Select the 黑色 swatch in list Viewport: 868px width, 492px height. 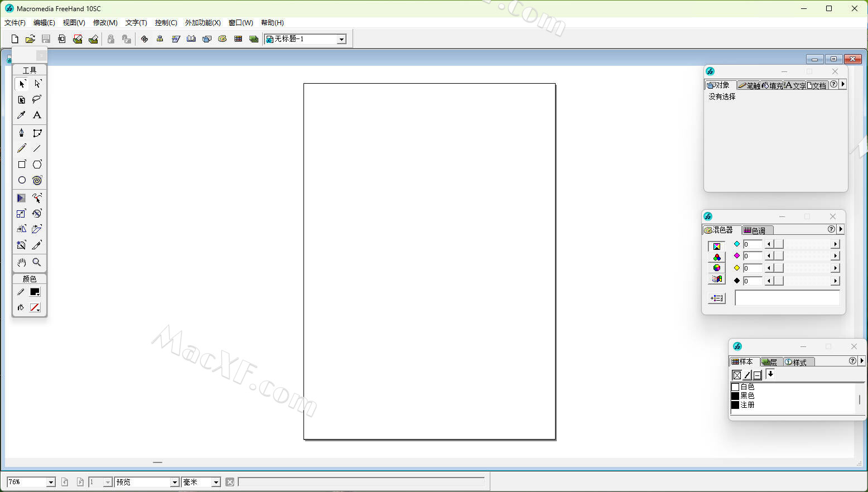(747, 395)
